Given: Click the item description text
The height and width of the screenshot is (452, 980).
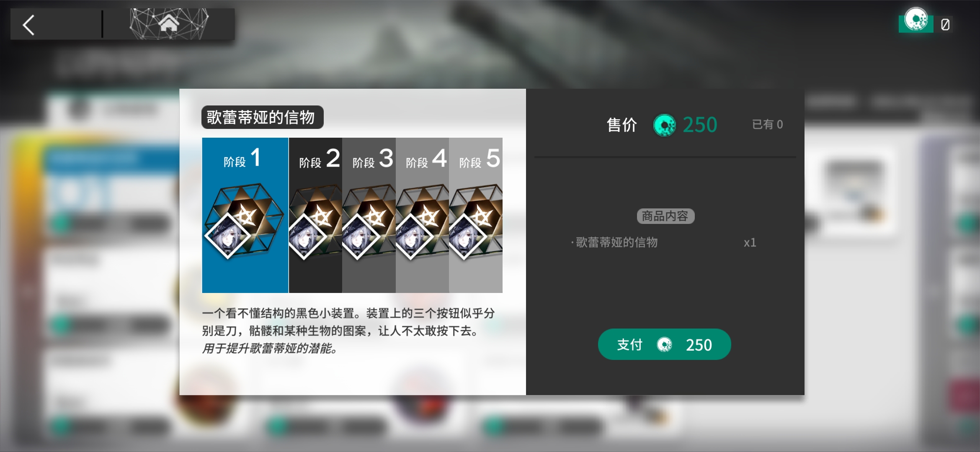Looking at the screenshot, I should click(348, 331).
